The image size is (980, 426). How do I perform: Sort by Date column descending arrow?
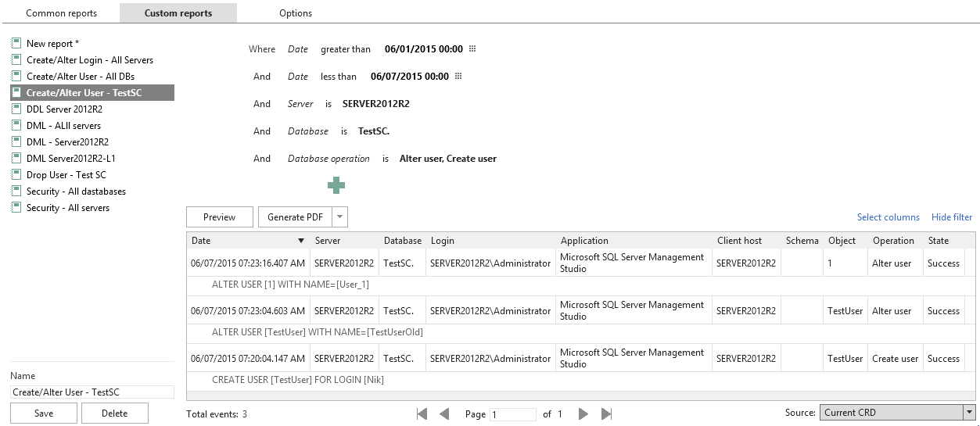pos(302,241)
